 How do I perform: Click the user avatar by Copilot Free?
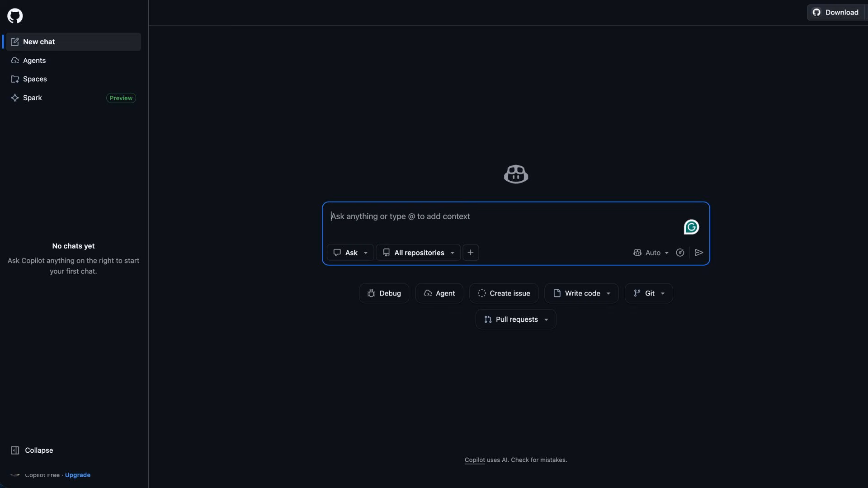[15, 474]
